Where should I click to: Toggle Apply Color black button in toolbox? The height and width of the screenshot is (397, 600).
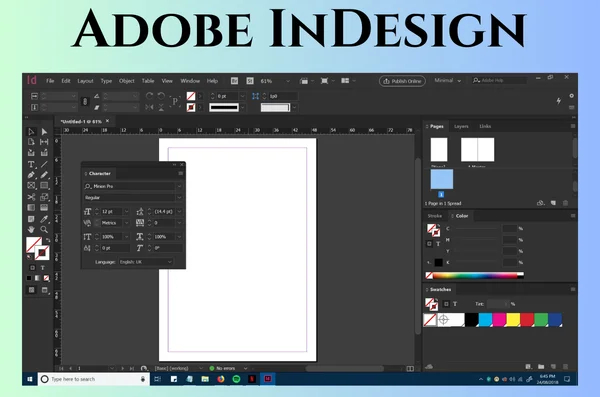pyautogui.click(x=29, y=278)
